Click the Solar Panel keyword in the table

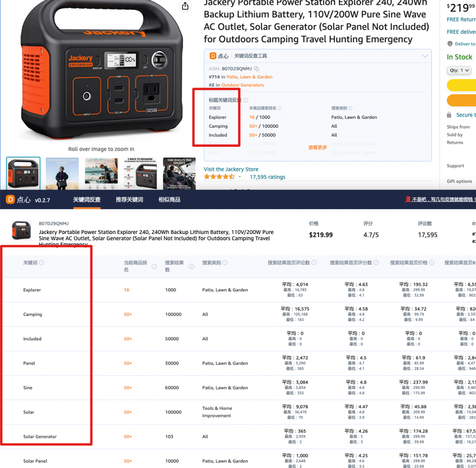[35, 461]
